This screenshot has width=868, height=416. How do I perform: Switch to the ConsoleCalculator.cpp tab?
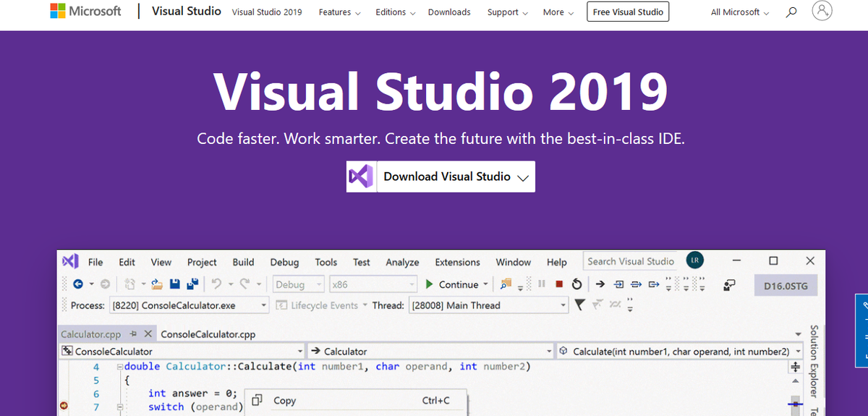pos(208,334)
